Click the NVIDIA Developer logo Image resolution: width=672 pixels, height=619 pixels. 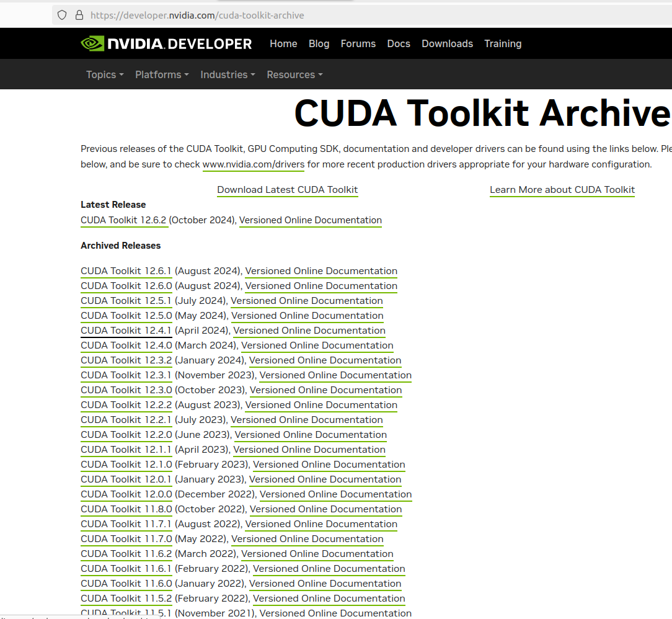(x=166, y=43)
